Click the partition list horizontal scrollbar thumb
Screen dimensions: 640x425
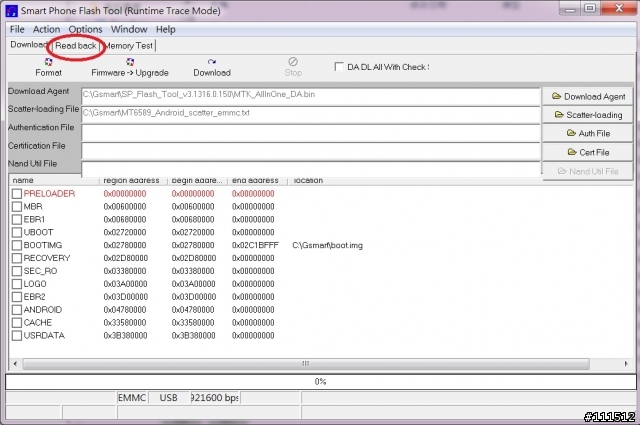(306, 363)
